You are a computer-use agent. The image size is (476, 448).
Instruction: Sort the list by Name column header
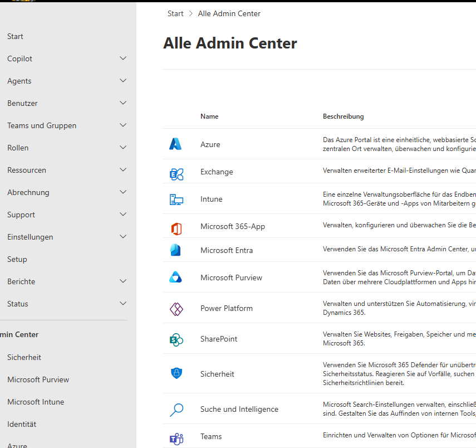tap(209, 116)
